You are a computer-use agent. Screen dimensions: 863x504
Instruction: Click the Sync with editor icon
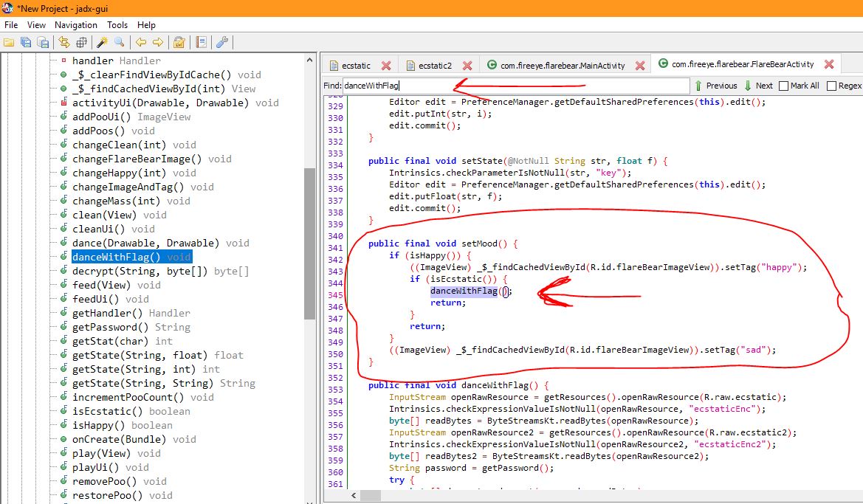coord(64,42)
